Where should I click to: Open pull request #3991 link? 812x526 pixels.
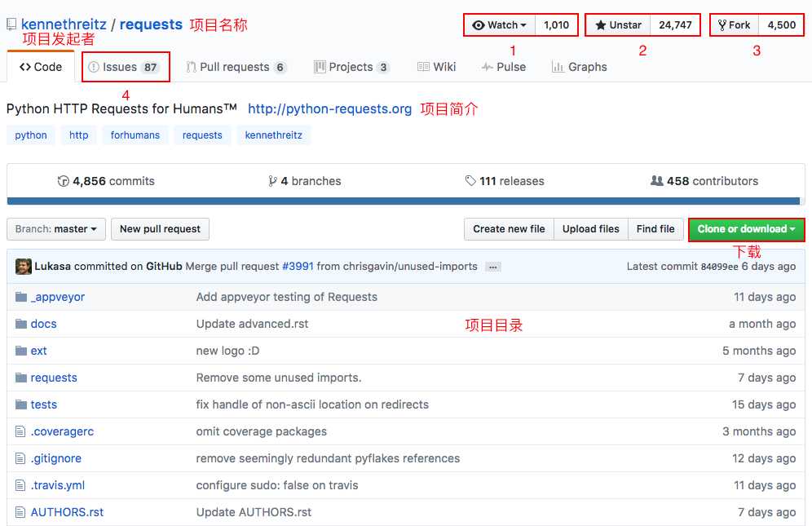[298, 267]
